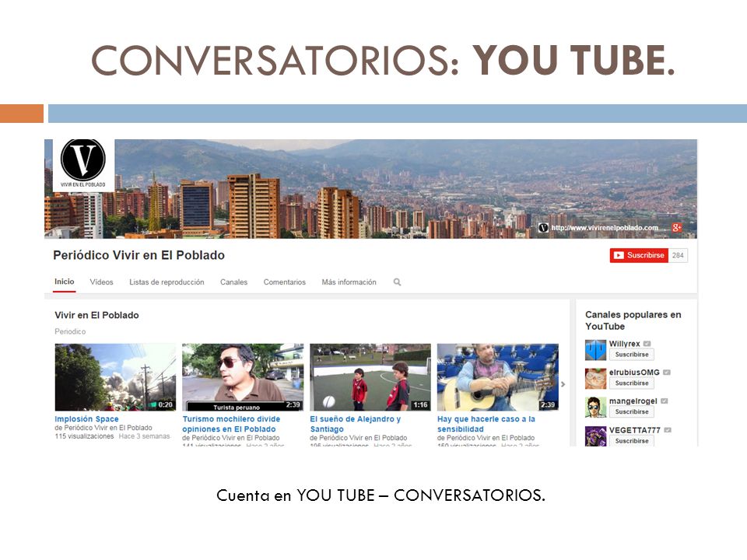
Task: Click mangelrogel channel name
Action: click(x=633, y=401)
